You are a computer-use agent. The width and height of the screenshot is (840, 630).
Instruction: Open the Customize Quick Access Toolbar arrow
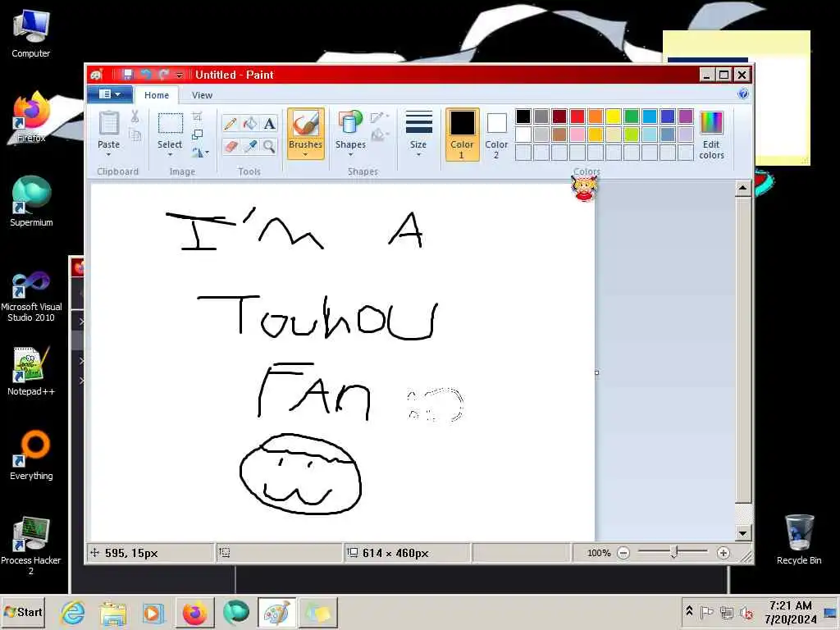180,75
